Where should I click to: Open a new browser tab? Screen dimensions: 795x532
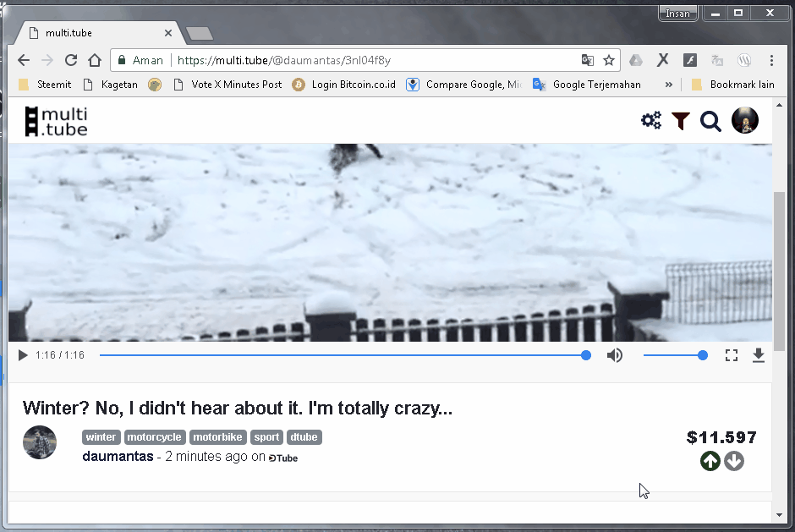pos(200,34)
